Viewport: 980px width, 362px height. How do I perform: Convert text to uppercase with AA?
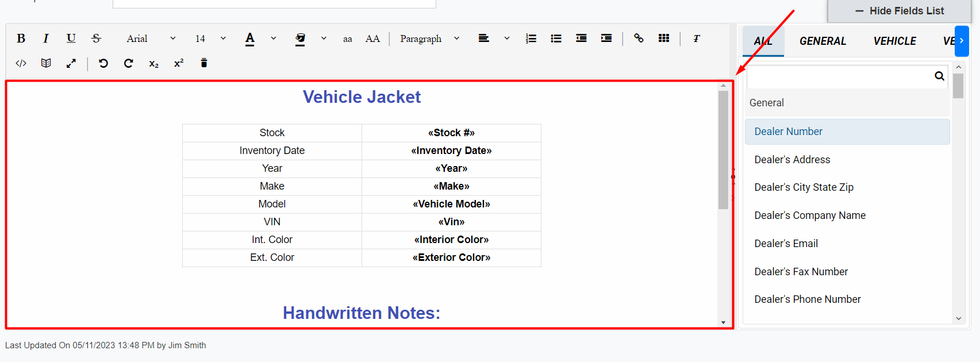point(372,38)
